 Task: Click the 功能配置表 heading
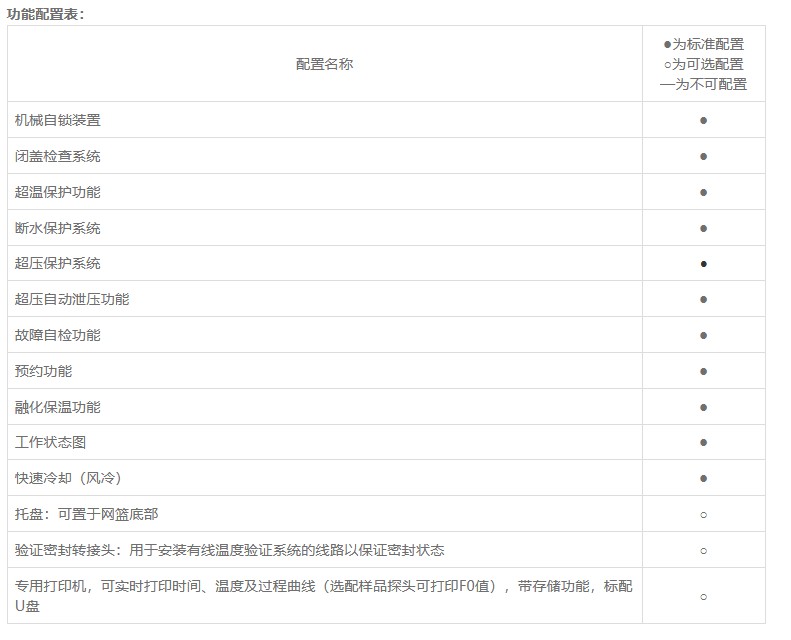point(46,13)
